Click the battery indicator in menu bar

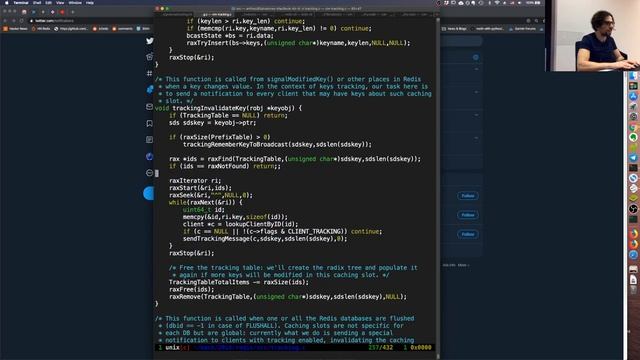click(x=533, y=2)
